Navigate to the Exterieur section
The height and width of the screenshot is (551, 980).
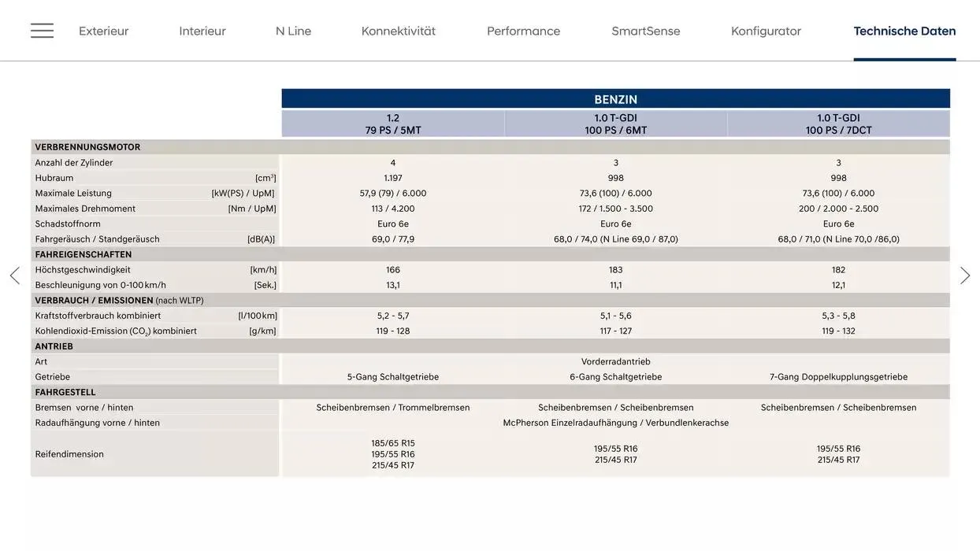click(x=103, y=30)
